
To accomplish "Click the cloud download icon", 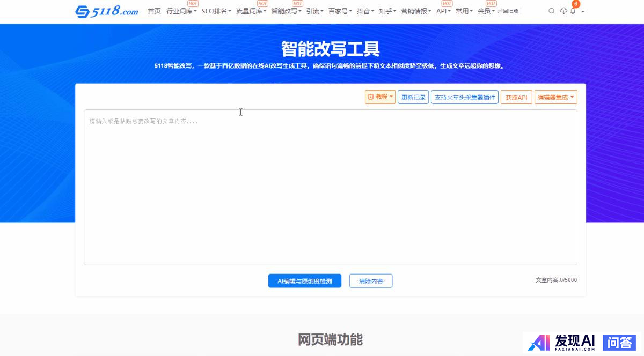I will (563, 11).
